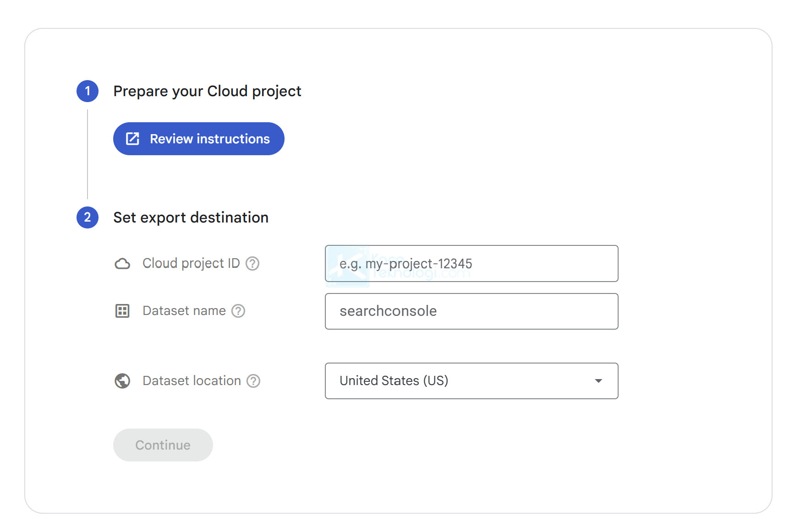
Task: Click the globe icon beside Dataset location
Action: 122,381
